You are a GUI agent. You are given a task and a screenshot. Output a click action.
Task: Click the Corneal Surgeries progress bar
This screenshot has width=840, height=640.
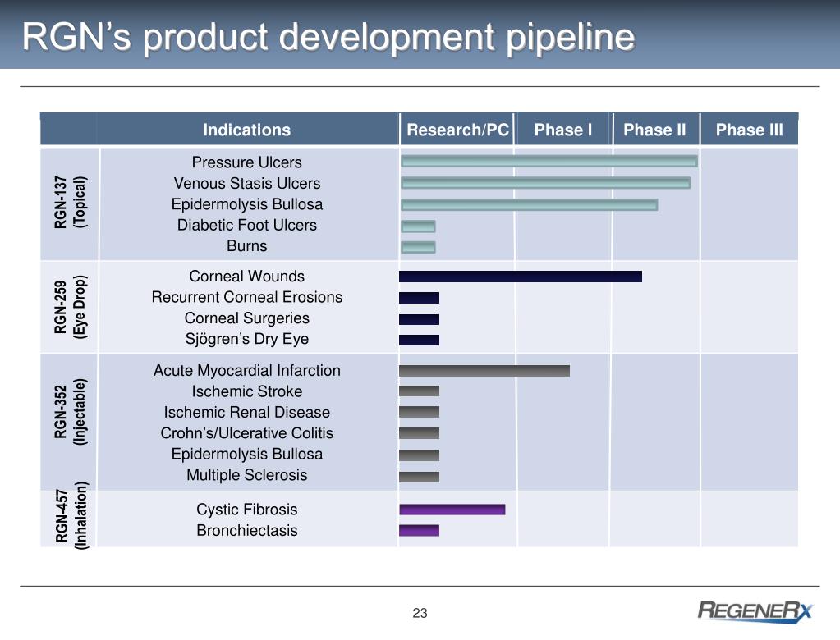[419, 319]
